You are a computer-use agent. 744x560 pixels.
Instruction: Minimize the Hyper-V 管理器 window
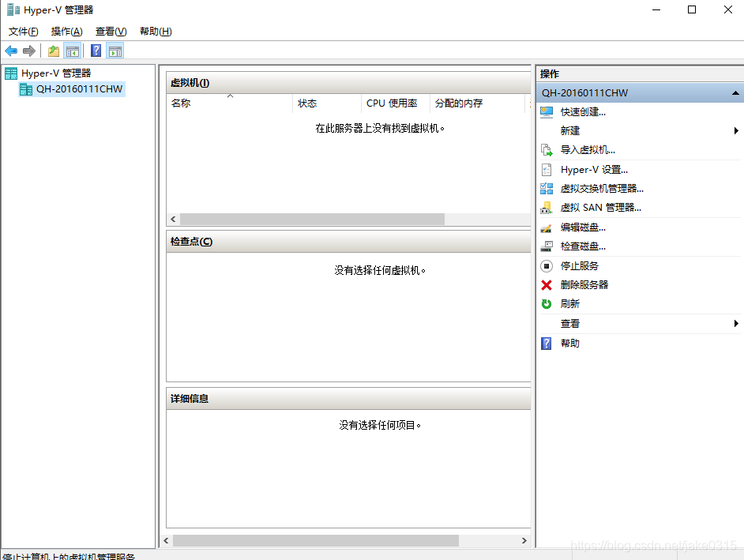pos(656,9)
